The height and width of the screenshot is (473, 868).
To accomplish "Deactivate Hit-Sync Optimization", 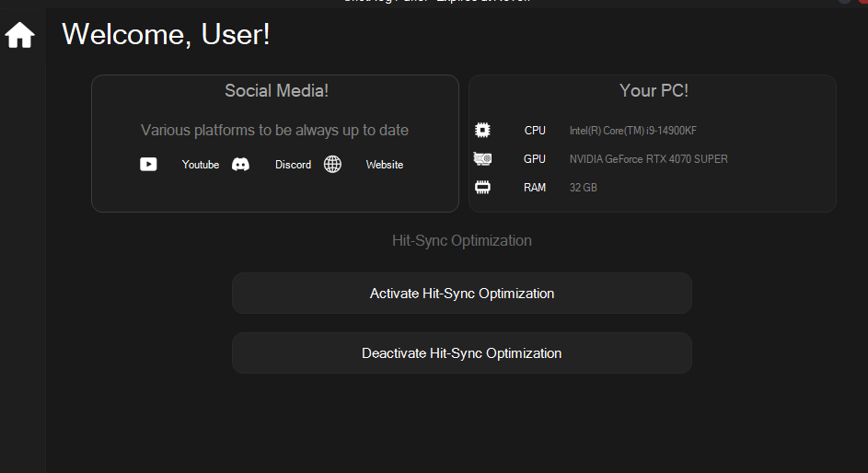I will [462, 353].
